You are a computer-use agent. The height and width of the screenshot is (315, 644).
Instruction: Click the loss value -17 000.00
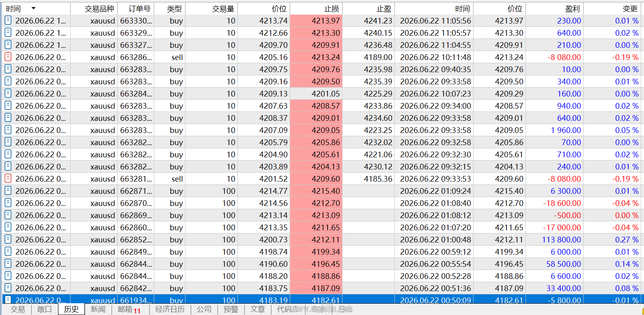pos(562,227)
